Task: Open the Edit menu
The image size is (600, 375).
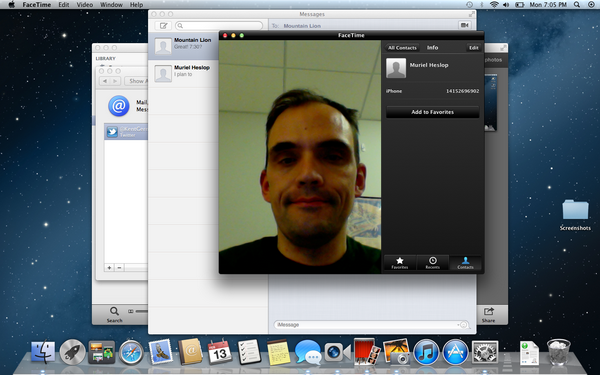Action: coord(64,5)
